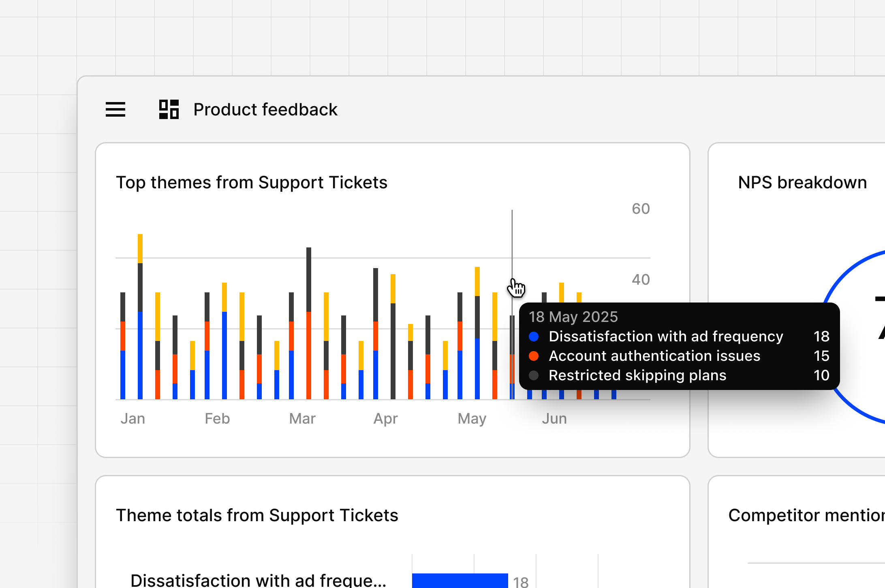Expand the Competitor mentions card
The image size is (885, 588).
click(806, 515)
